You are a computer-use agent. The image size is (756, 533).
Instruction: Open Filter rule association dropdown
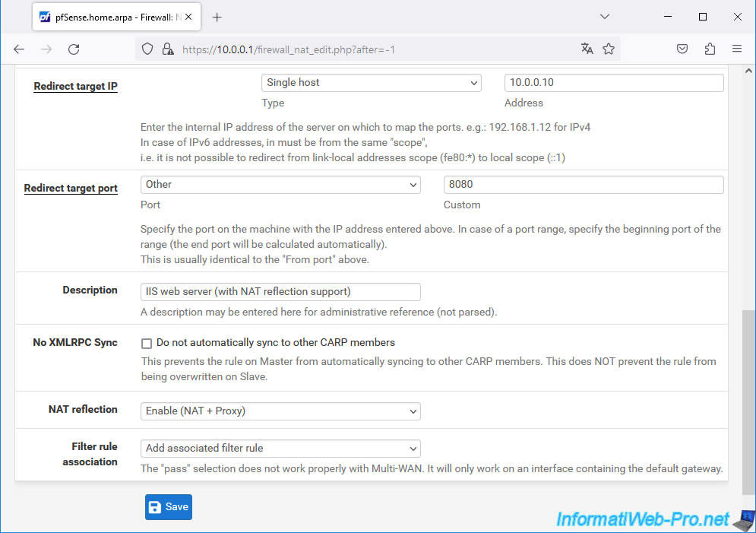(280, 448)
